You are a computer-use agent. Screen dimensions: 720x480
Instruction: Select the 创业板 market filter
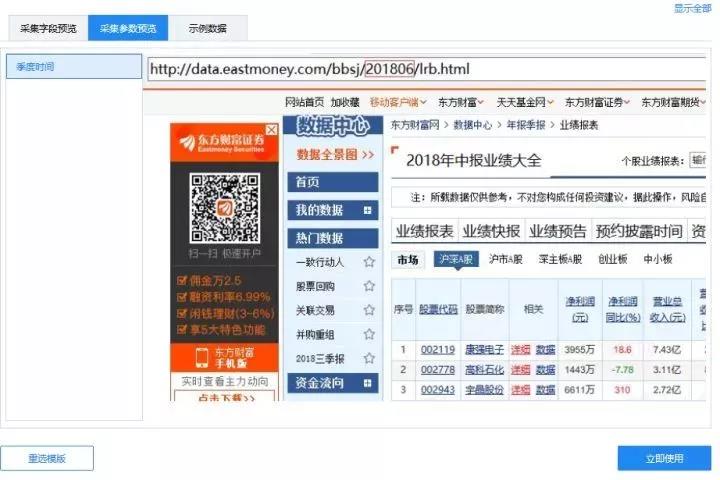pos(613,259)
